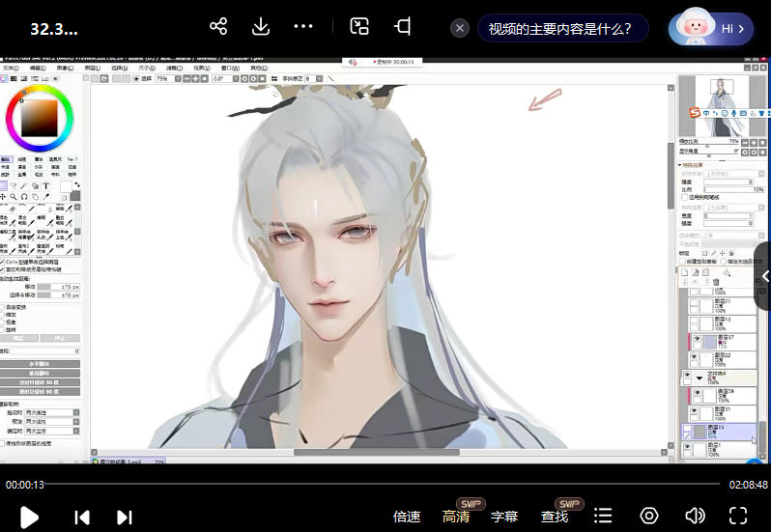
Task: Click the video progress bar
Action: (x=385, y=484)
